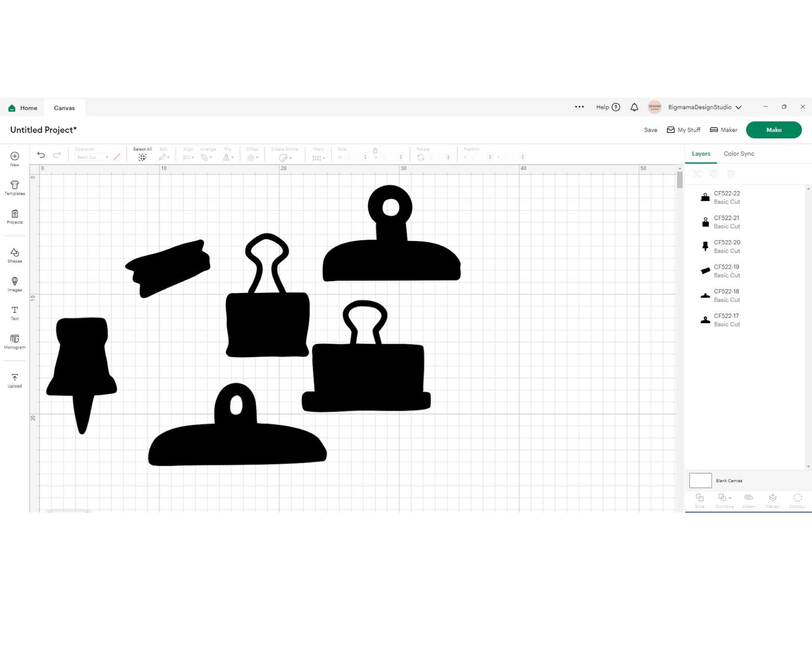Viewport: 812px width, 652px height.
Task: Open the Templates panel
Action: 14,188
